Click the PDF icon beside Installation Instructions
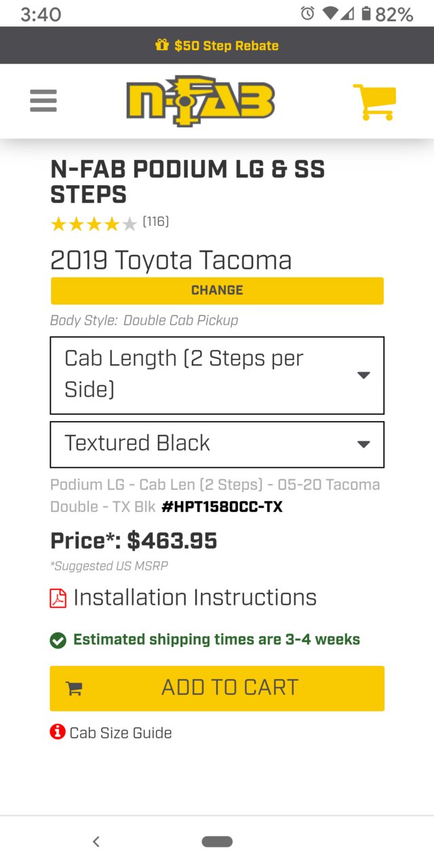Screen dimensions: 434x868 click(58, 598)
